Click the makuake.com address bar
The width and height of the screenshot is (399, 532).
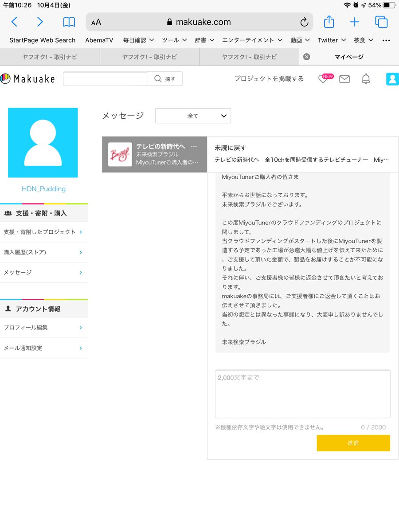(x=199, y=22)
